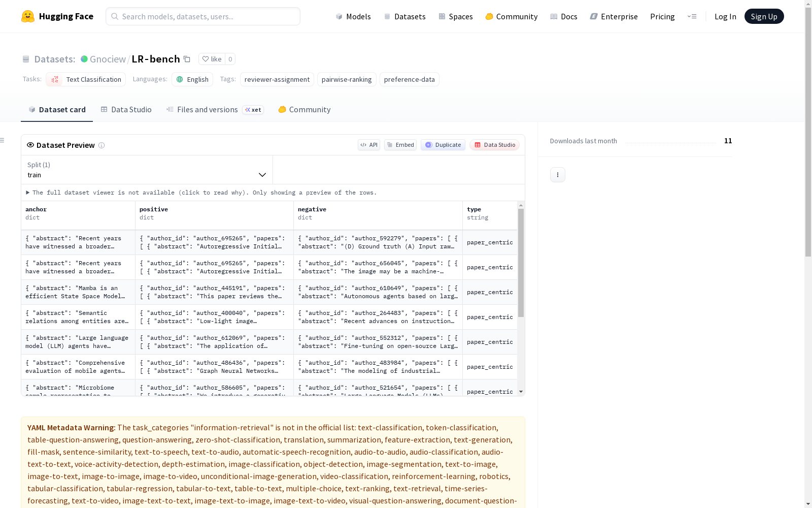Click the table's vertical scrollbar thumb
The image size is (812, 508).
coord(521,263)
